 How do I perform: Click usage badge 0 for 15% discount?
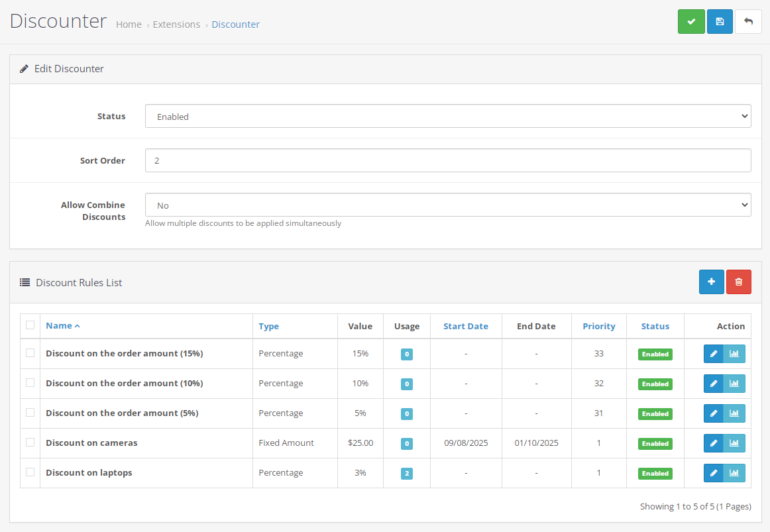(407, 354)
